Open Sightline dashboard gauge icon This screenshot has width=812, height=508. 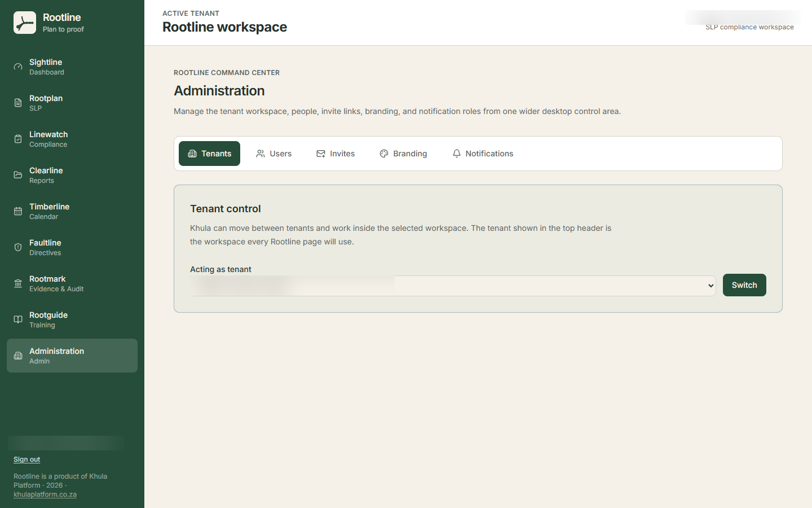tap(18, 67)
